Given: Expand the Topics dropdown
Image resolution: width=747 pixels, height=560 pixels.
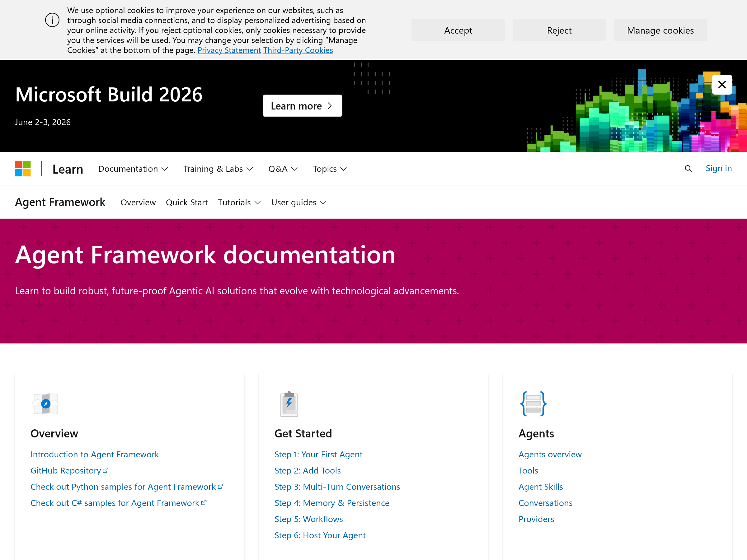Looking at the screenshot, I should click(x=330, y=169).
